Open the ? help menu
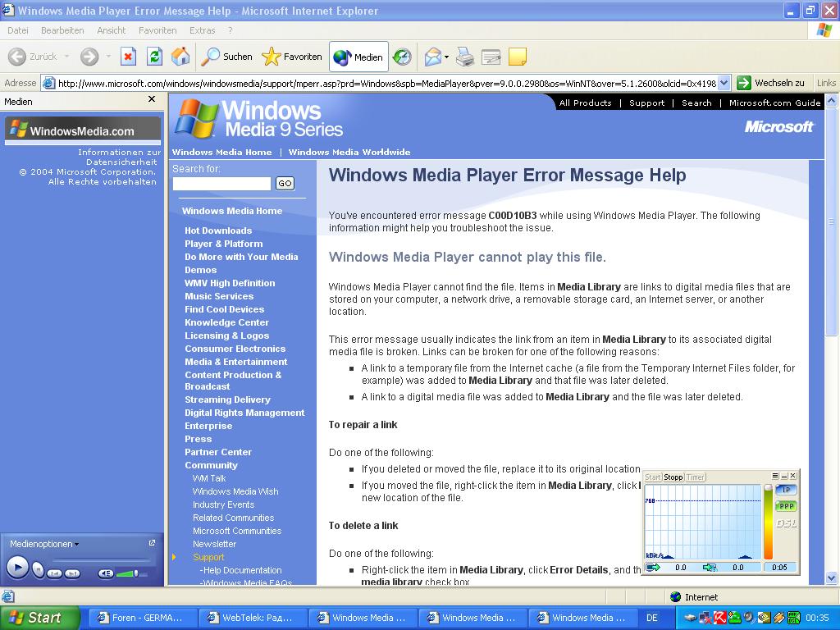840x630 pixels. (x=231, y=30)
